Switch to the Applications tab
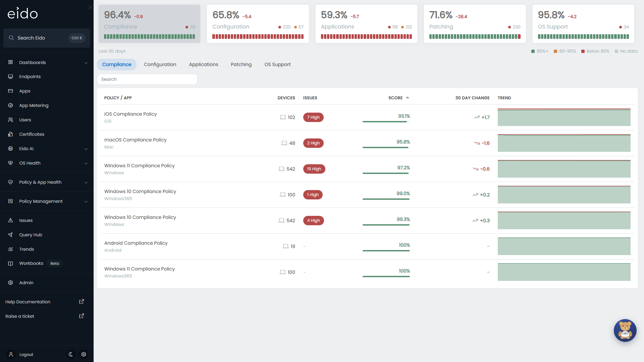 click(203, 64)
